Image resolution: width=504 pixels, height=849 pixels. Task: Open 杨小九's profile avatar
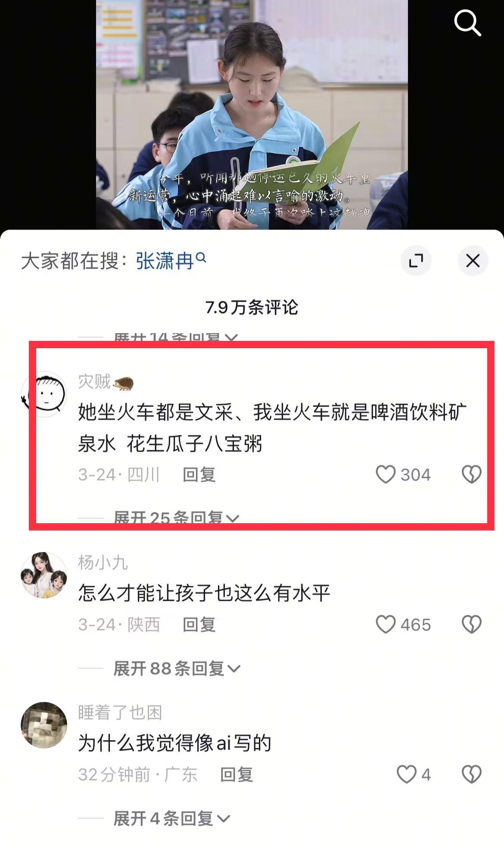point(44,575)
